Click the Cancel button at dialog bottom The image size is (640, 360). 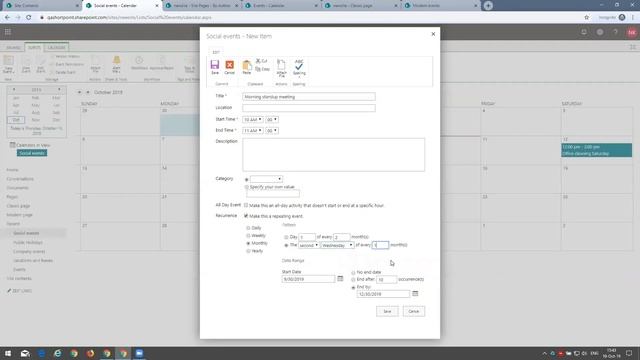point(413,311)
